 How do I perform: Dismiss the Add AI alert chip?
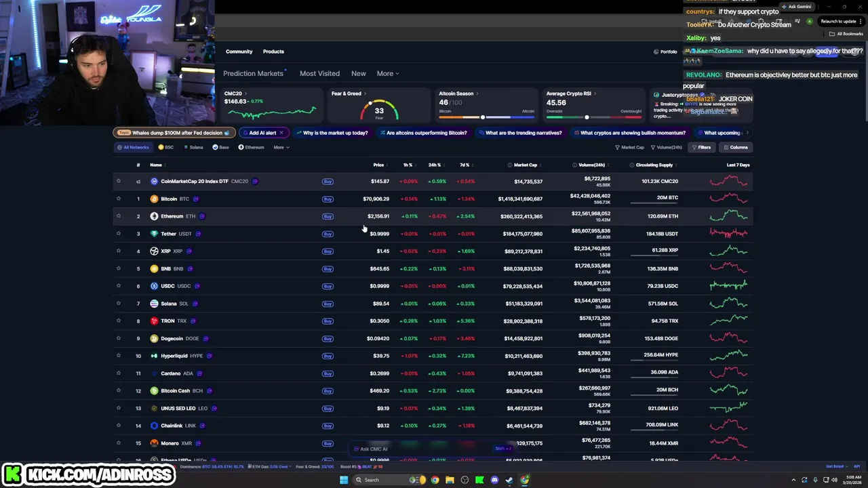point(281,133)
